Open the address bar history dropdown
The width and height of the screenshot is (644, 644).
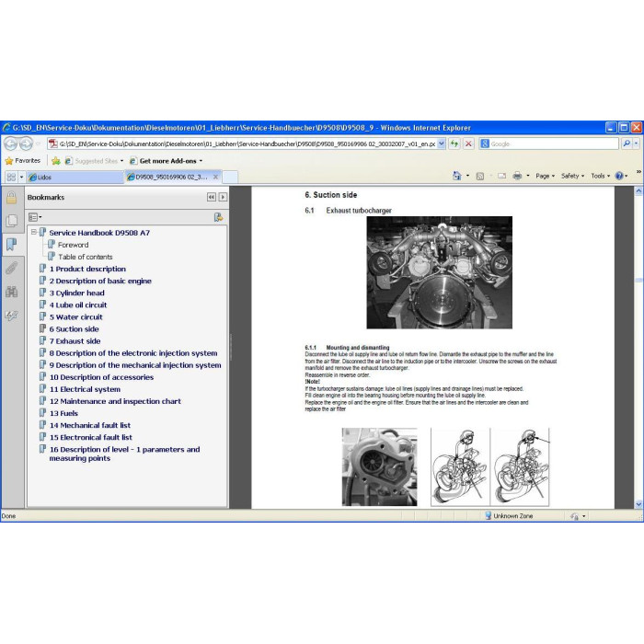point(442,144)
